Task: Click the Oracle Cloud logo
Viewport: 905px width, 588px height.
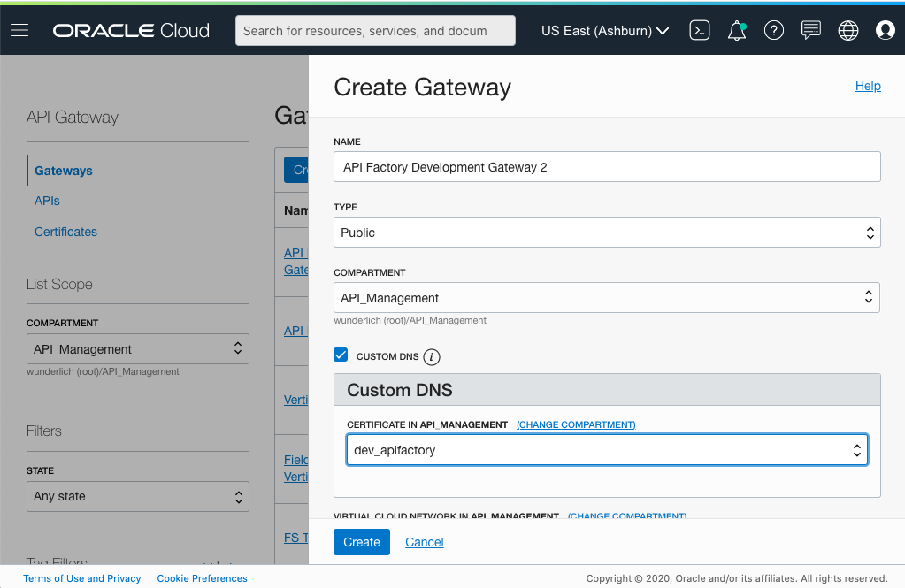Action: [x=131, y=30]
